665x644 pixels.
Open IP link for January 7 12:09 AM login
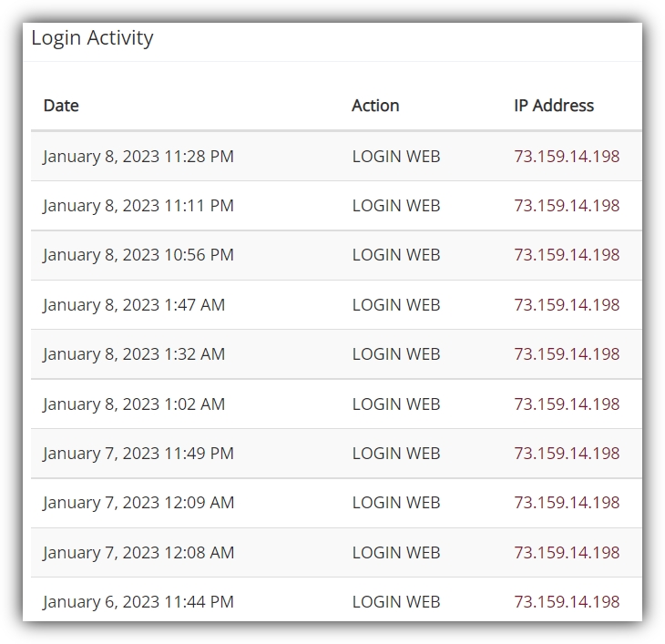coord(567,503)
